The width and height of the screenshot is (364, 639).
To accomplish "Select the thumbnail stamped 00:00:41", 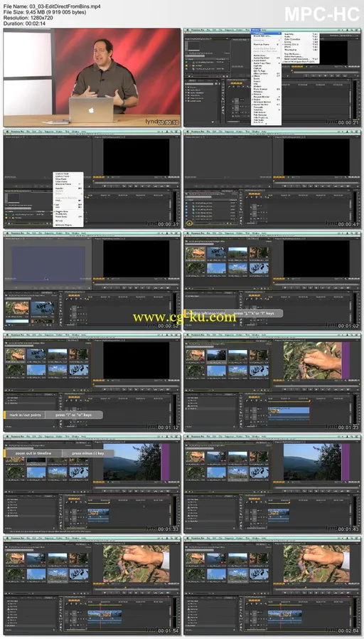I will click(272, 179).
